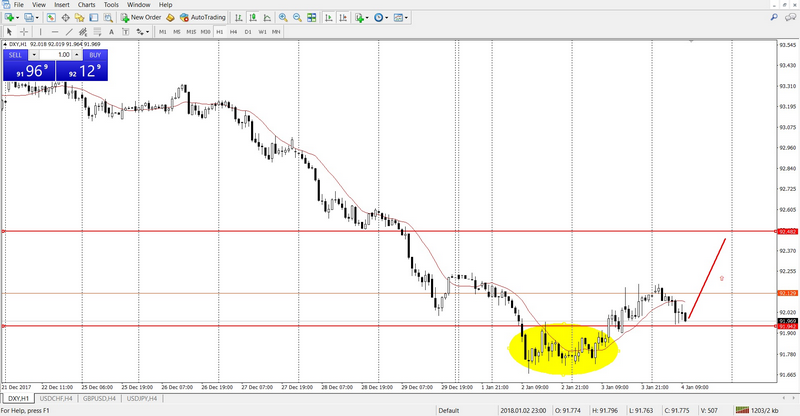Click the New Order toolbar button

click(x=139, y=18)
